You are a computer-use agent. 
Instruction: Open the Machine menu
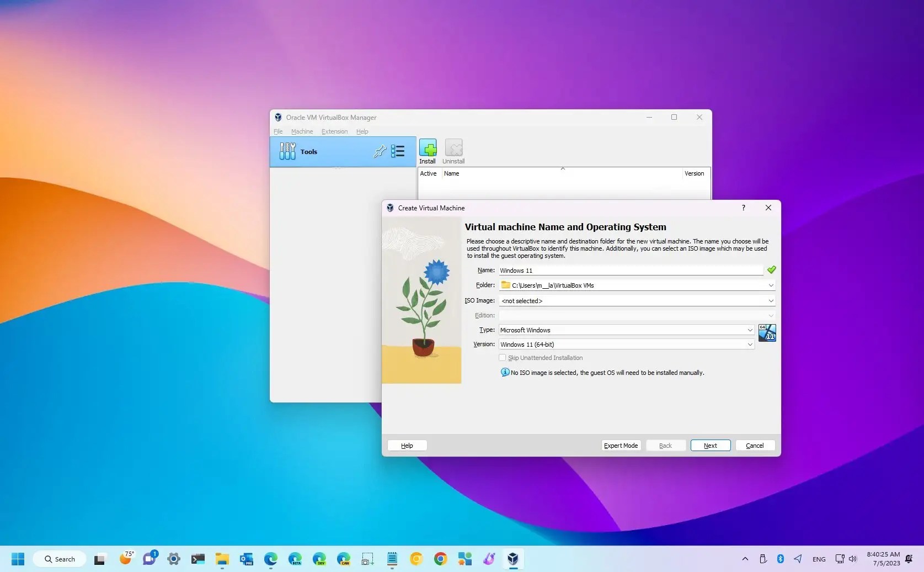click(302, 131)
